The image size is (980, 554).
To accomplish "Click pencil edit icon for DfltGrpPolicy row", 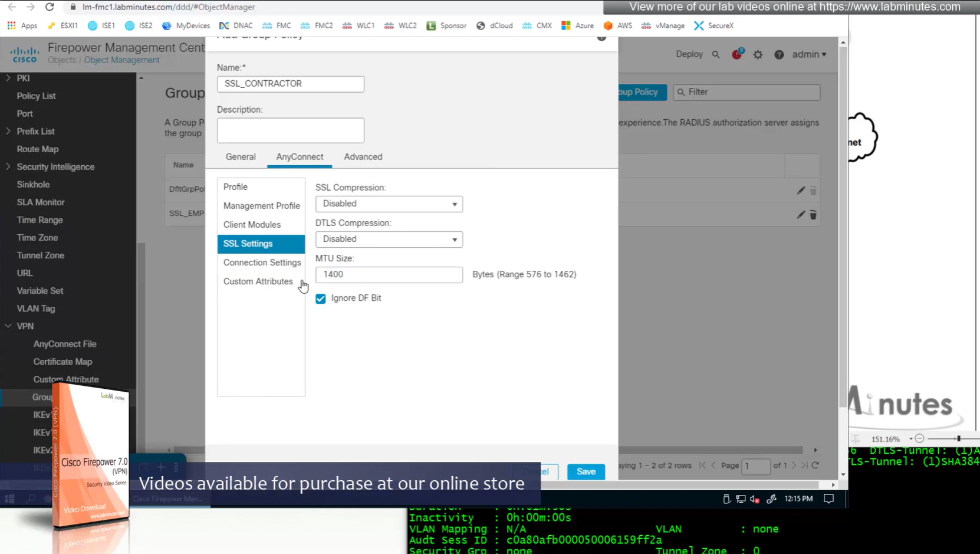I will coord(800,191).
